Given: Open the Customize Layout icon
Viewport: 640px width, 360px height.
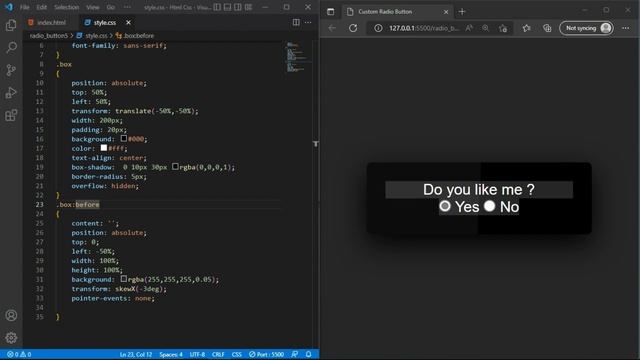Looking at the screenshot, I should click(248, 7).
